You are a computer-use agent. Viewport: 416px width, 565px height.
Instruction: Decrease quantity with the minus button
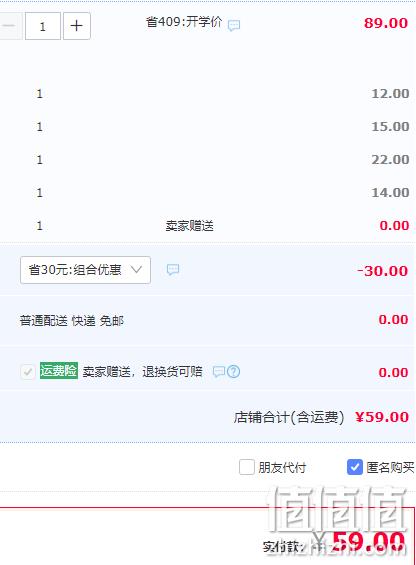click(x=10, y=26)
